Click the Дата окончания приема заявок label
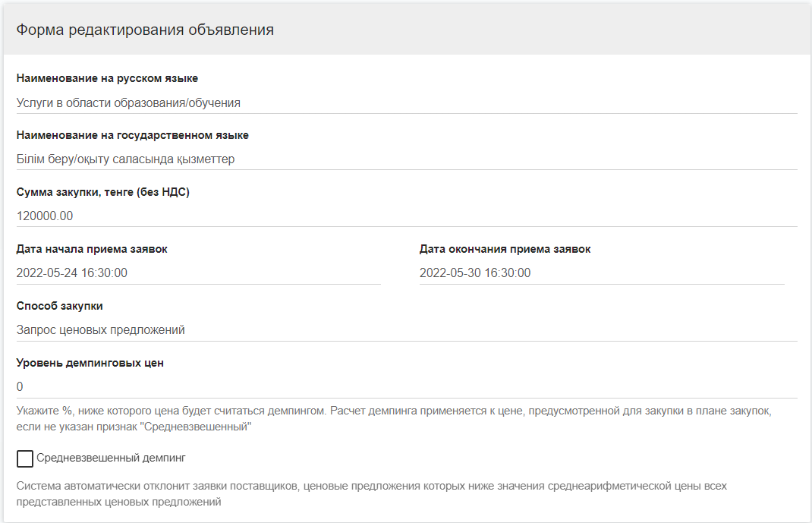 tap(505, 249)
